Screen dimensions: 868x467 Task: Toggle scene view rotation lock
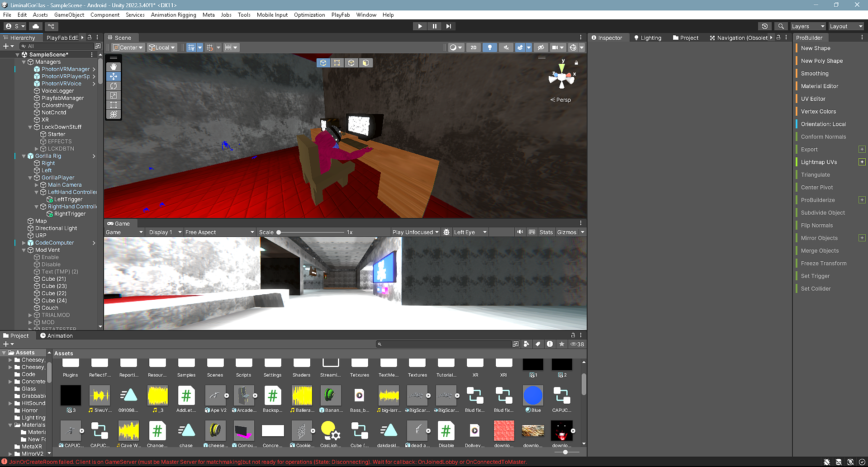click(576, 63)
